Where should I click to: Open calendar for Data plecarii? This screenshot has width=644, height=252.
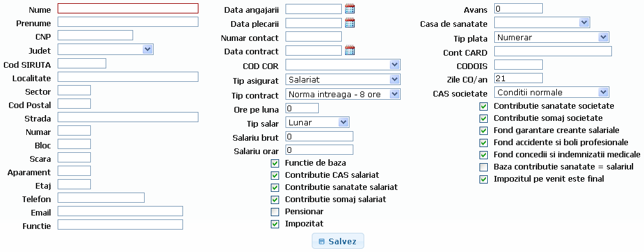coord(350,22)
